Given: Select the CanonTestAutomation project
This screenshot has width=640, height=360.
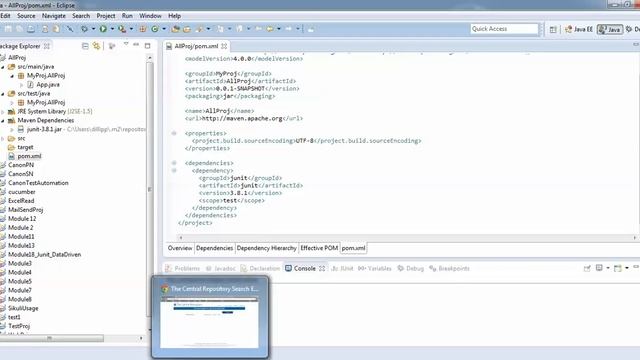Looking at the screenshot, I should pos(38,183).
